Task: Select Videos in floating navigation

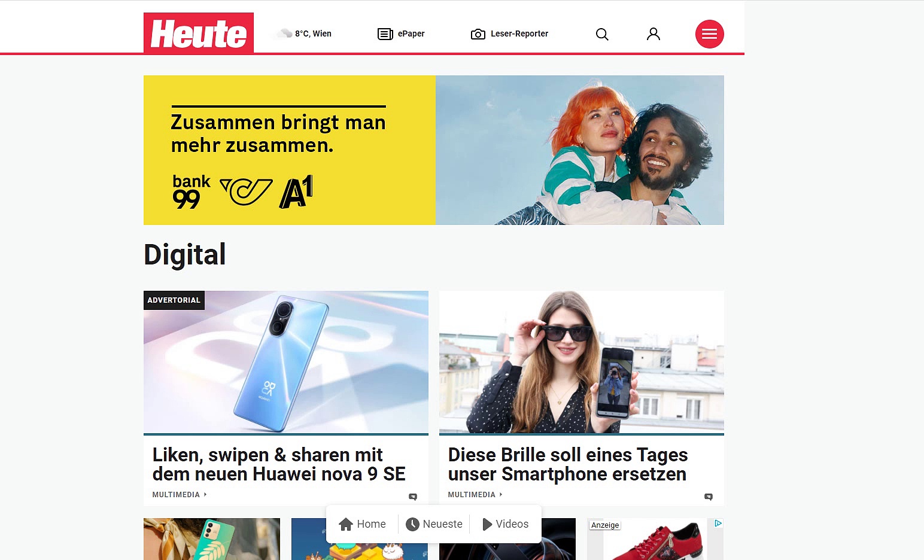Action: click(505, 524)
